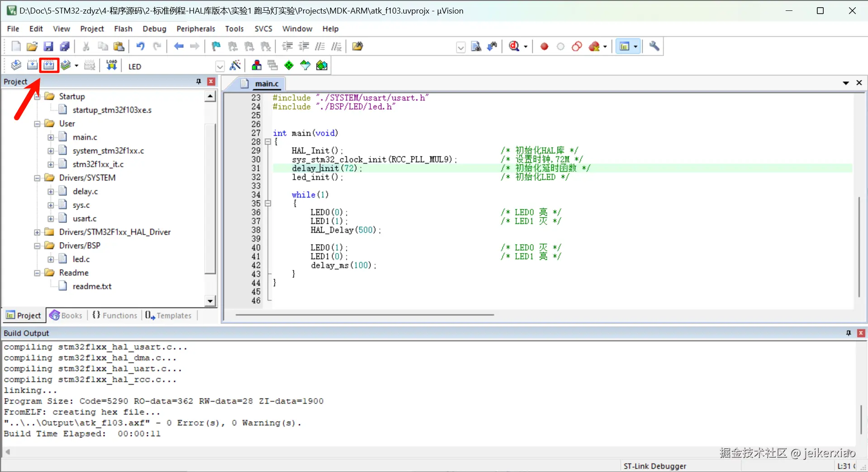868x472 pixels.
Task: Open the Flash menu
Action: click(123, 28)
